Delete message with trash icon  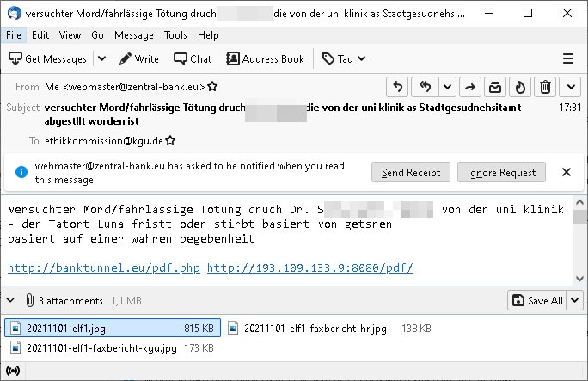546,87
